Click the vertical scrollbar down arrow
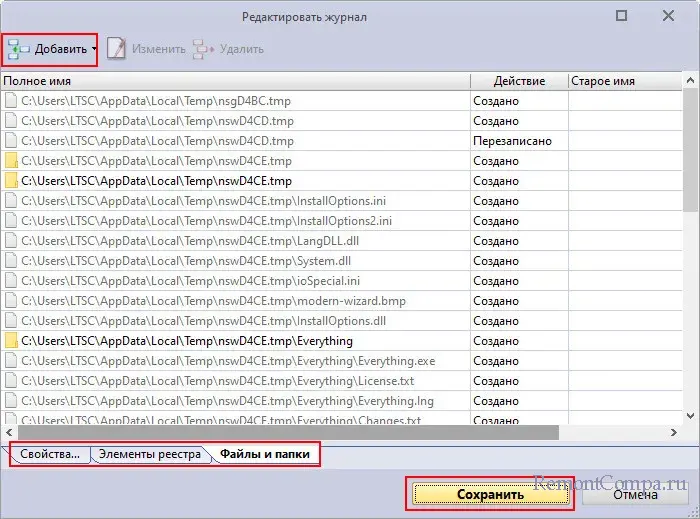700x519 pixels. pyautogui.click(x=691, y=415)
